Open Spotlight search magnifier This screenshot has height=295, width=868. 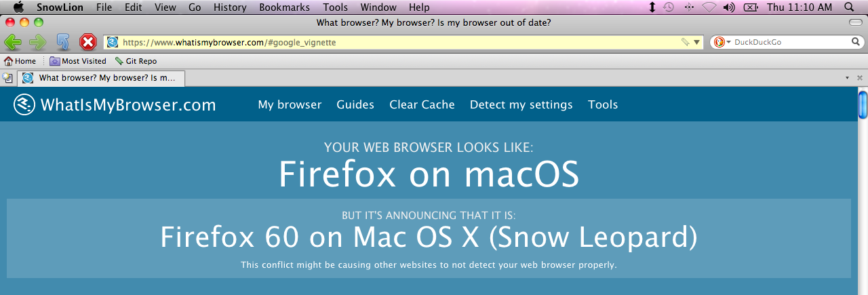coord(850,7)
